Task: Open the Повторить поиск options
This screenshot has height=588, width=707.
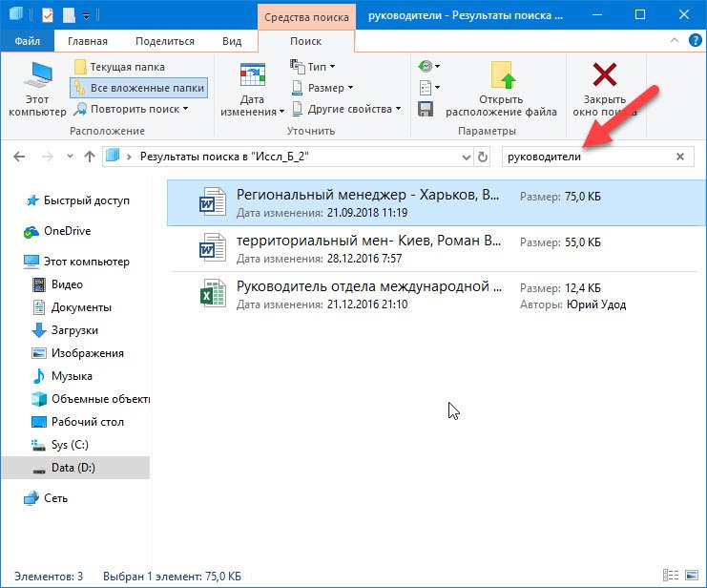Action: 132,109
